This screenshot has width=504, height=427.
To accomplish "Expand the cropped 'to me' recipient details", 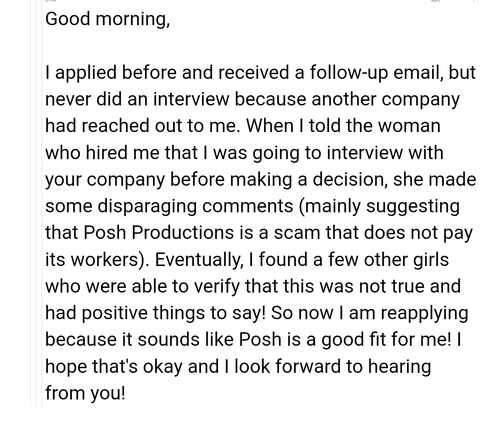I will pyautogui.click(x=50, y=1).
